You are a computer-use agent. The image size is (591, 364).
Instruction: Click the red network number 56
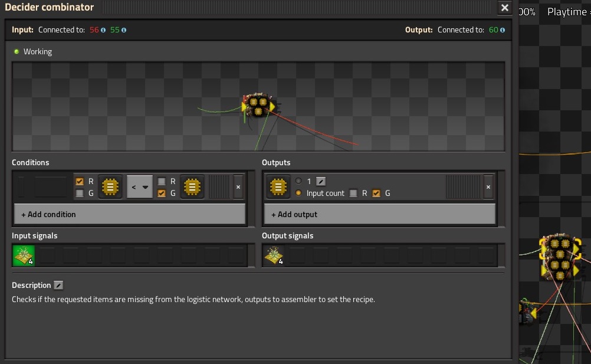[94, 30]
